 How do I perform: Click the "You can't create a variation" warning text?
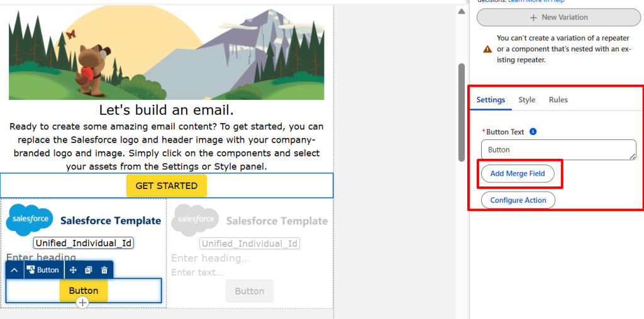[x=563, y=49]
